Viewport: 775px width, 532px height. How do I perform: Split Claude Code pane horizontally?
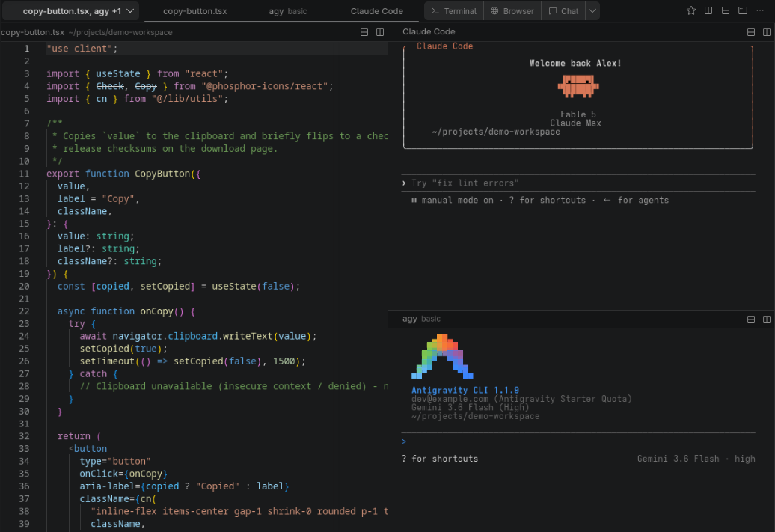(751, 32)
